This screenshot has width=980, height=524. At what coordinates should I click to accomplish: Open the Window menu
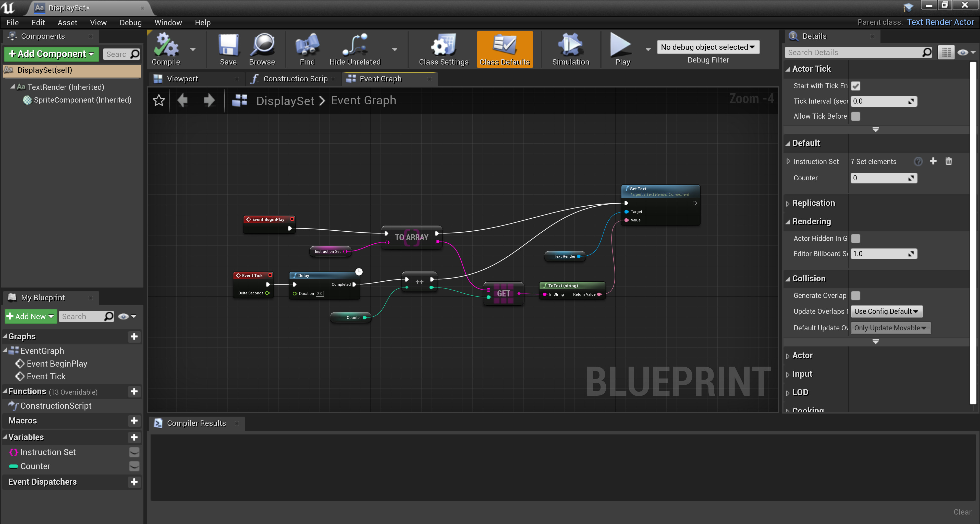point(168,22)
